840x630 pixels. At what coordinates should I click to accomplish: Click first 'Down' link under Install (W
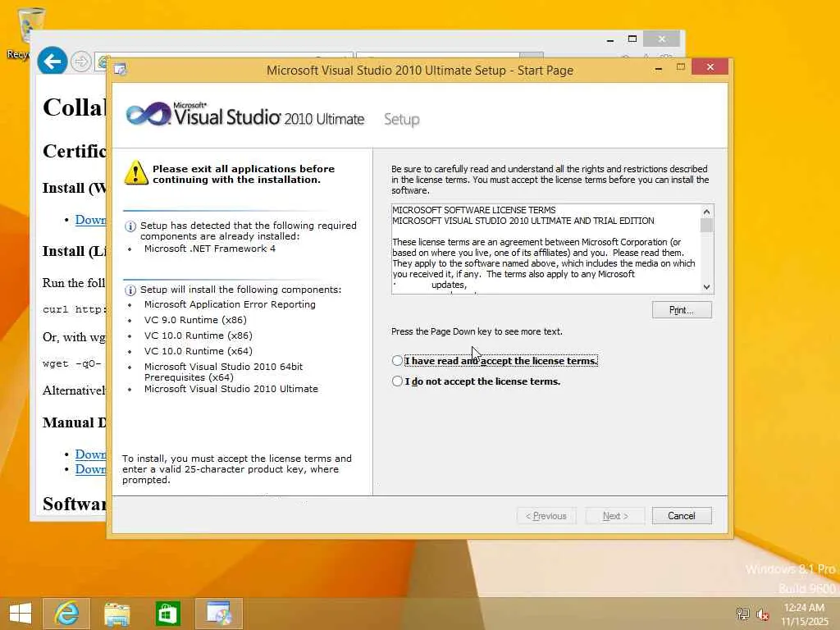[90, 220]
